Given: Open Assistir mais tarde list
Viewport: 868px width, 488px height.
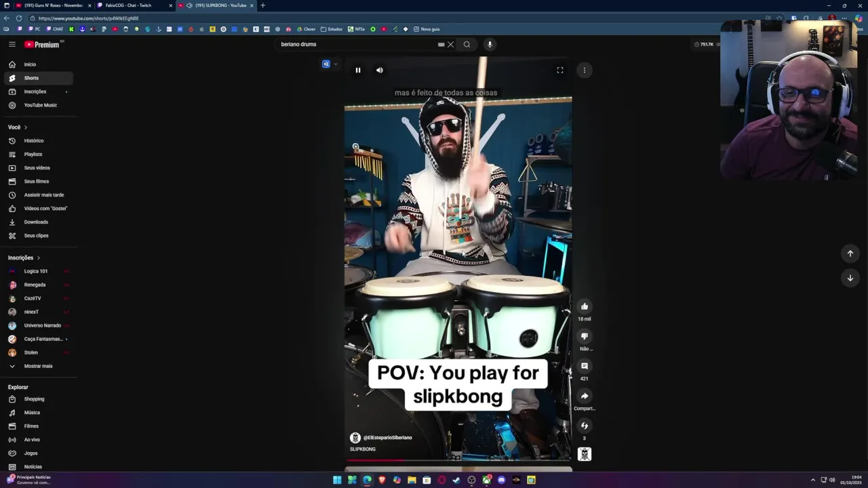Looking at the screenshot, I should [38, 195].
